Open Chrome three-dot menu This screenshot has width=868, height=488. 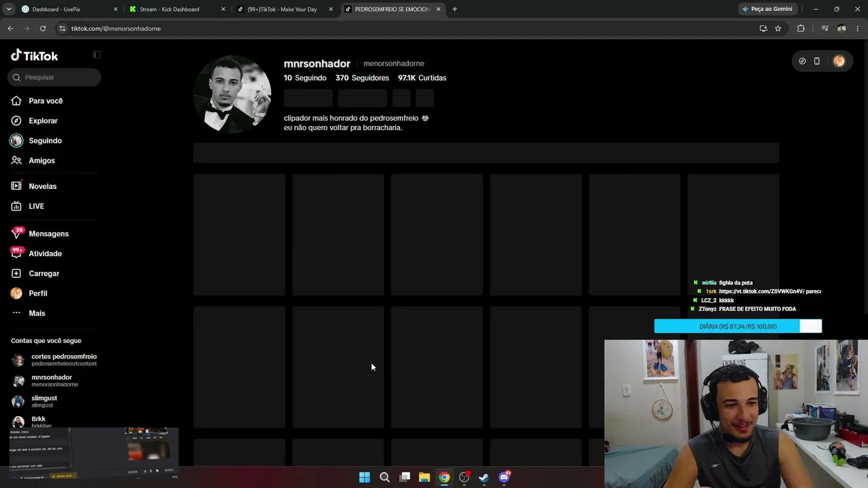click(x=858, y=28)
